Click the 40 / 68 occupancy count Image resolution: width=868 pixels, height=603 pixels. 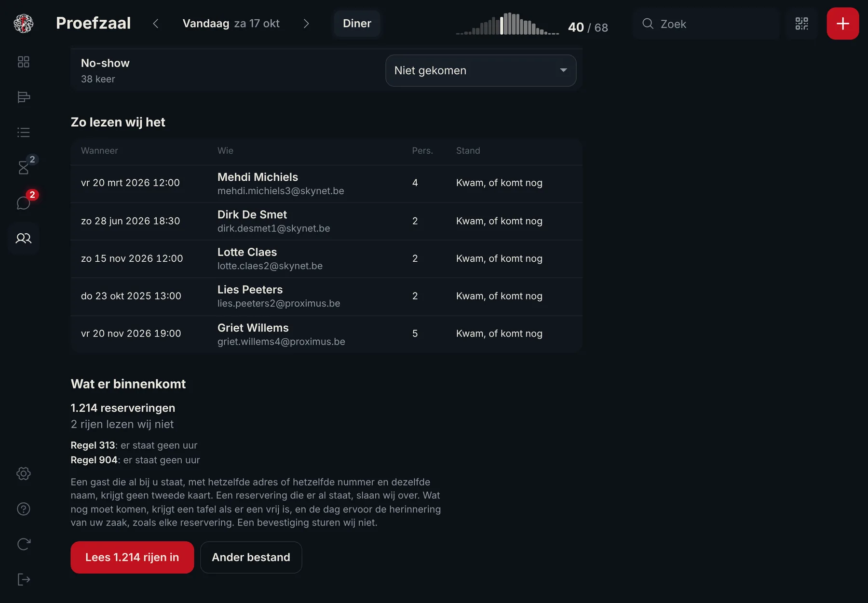point(588,27)
